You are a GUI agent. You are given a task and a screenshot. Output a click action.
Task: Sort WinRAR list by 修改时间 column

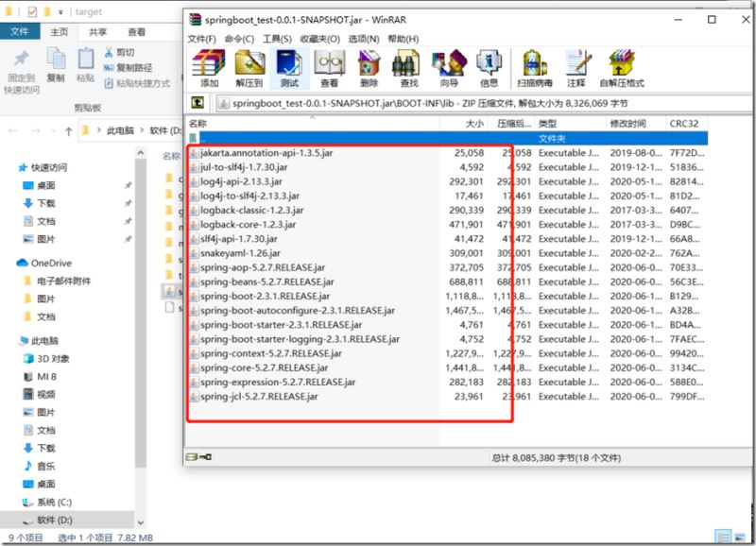635,124
